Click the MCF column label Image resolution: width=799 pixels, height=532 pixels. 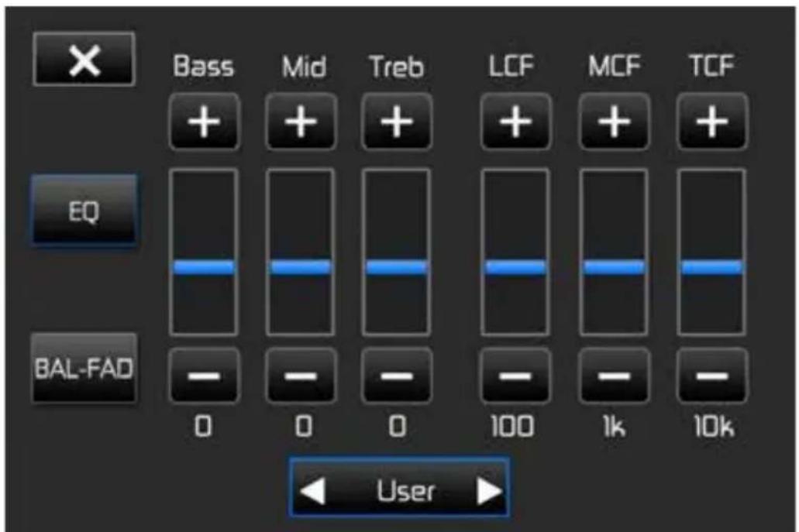pos(614,66)
